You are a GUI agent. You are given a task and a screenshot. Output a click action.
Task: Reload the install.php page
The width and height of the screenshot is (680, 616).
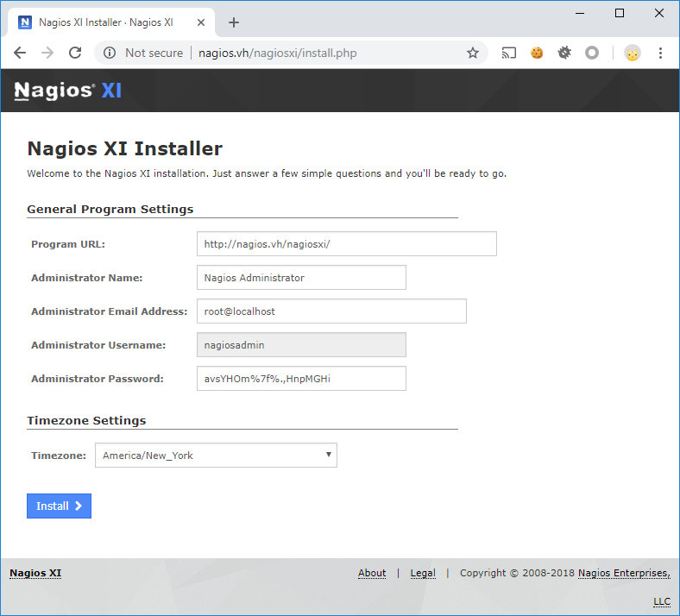(75, 53)
